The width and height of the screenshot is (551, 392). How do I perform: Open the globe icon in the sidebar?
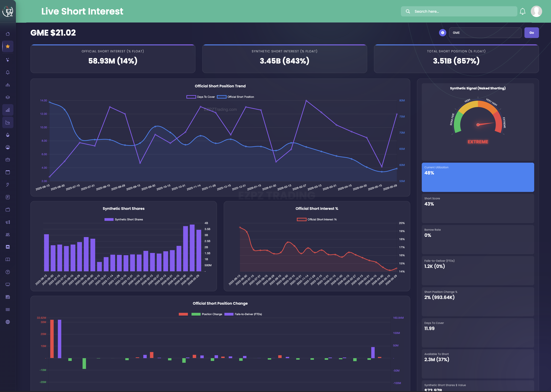coord(8,322)
